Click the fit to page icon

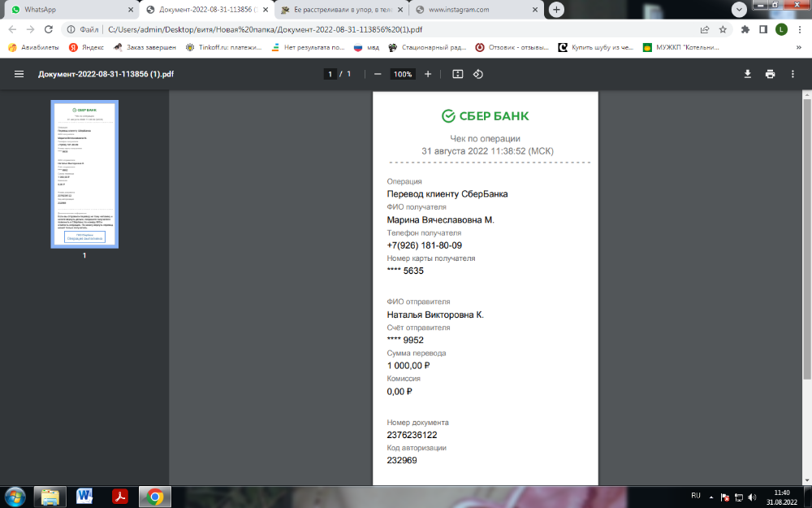click(458, 74)
